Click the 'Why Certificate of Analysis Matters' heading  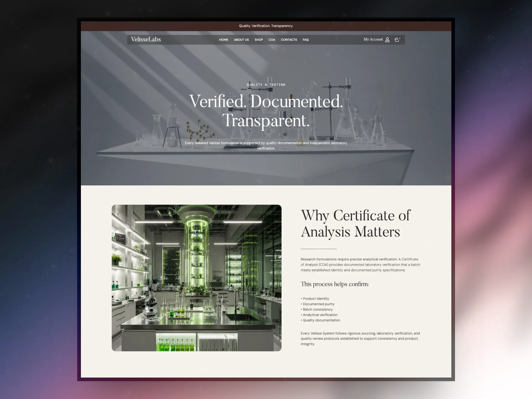coord(355,223)
